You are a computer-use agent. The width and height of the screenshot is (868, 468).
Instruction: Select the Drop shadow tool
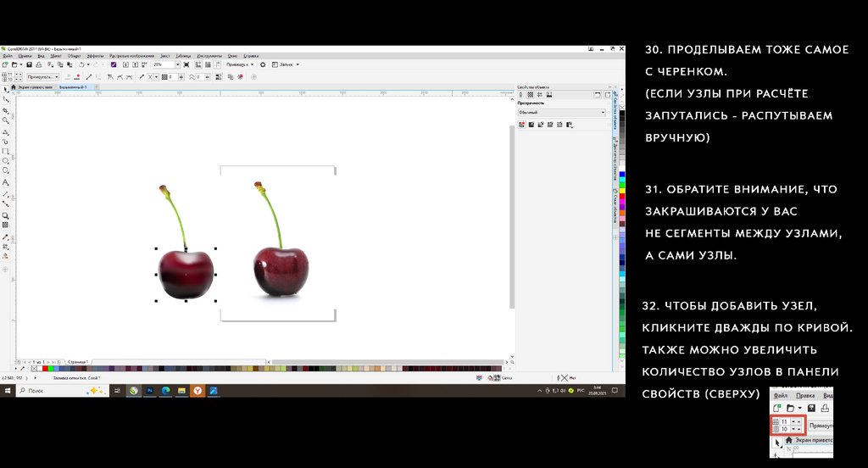6,215
